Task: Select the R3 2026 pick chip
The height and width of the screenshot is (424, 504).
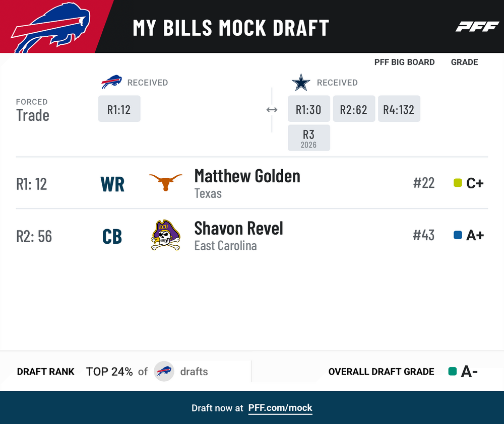Action: [309, 138]
